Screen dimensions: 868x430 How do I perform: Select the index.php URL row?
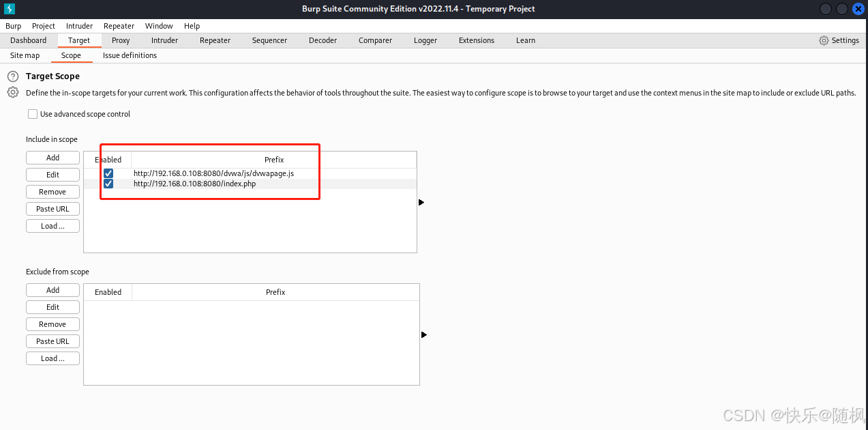click(x=250, y=184)
